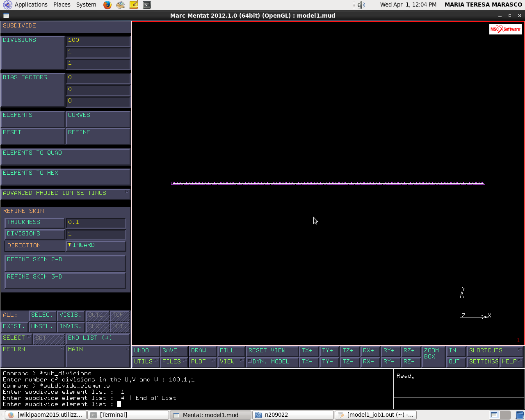Image resolution: width=525 pixels, height=420 pixels.
Task: Click the TX+ translate button
Action: pos(309,351)
